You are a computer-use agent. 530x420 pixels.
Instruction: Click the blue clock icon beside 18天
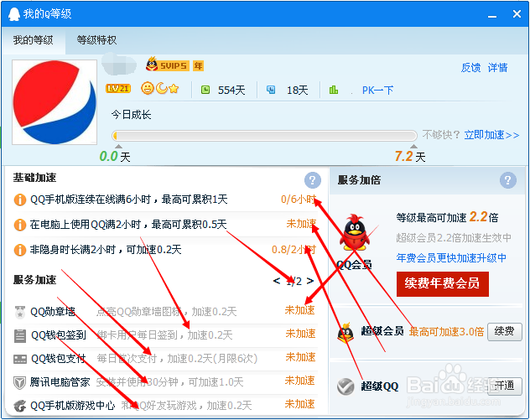[271, 90]
